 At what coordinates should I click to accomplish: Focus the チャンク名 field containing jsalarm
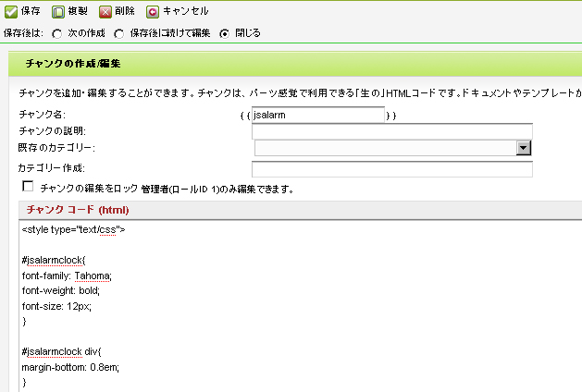click(317, 116)
